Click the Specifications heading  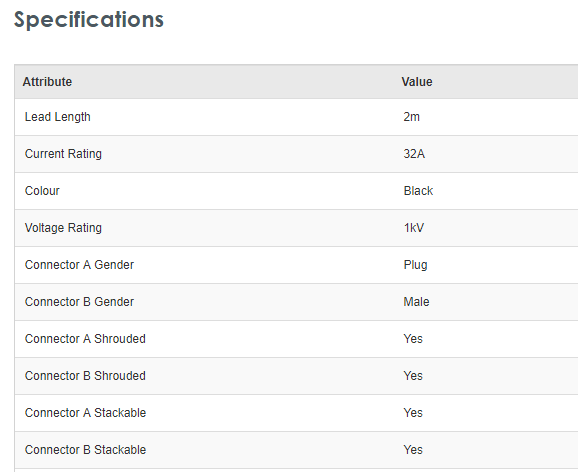pyautogui.click(x=88, y=20)
